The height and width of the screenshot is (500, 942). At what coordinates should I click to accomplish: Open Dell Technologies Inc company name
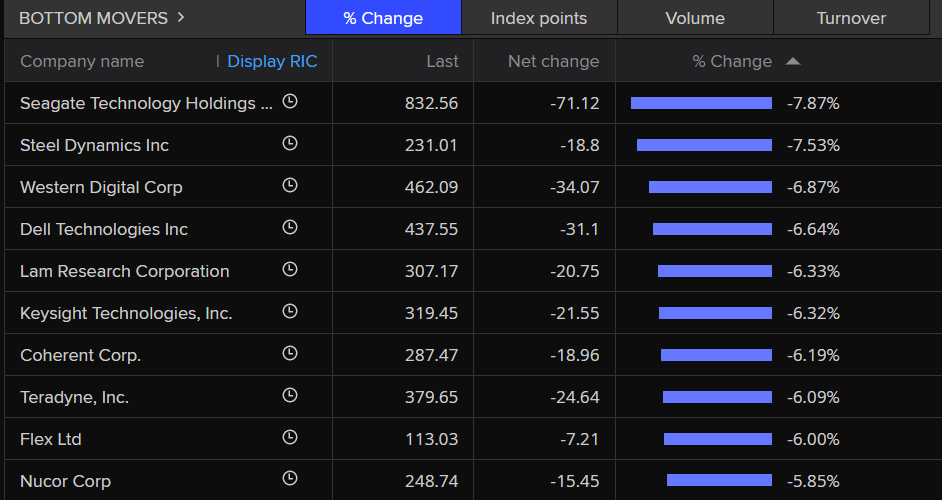tap(104, 230)
